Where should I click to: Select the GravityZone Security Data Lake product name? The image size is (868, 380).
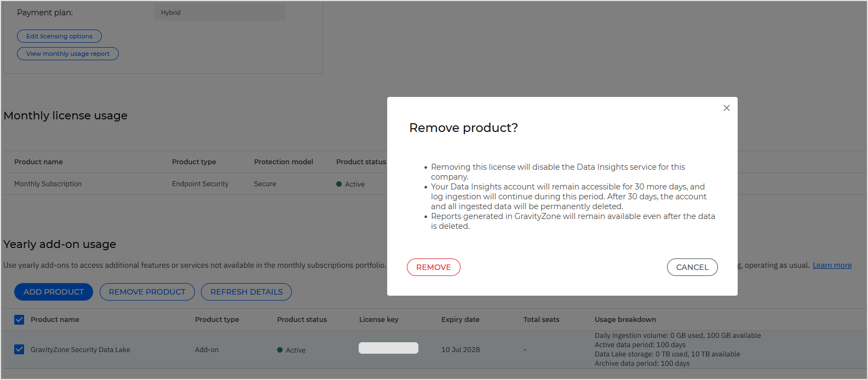(x=81, y=350)
